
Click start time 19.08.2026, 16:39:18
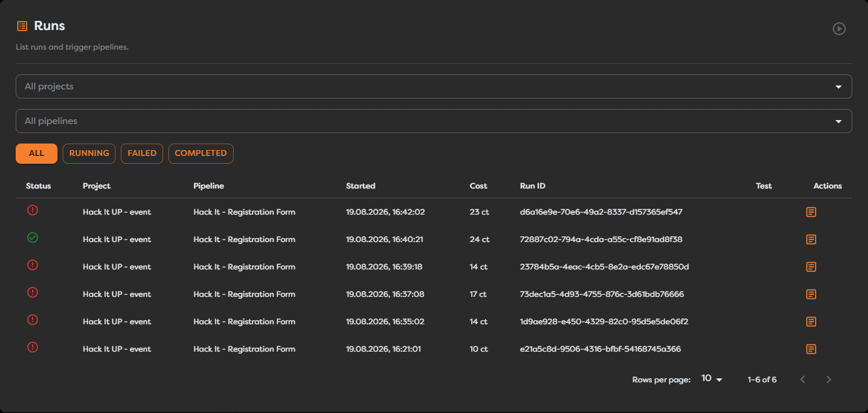384,267
